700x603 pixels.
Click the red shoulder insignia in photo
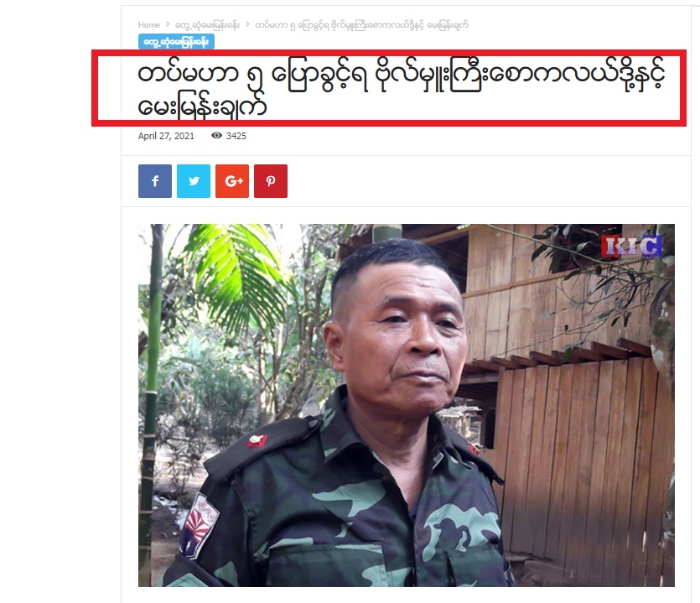click(x=257, y=440)
